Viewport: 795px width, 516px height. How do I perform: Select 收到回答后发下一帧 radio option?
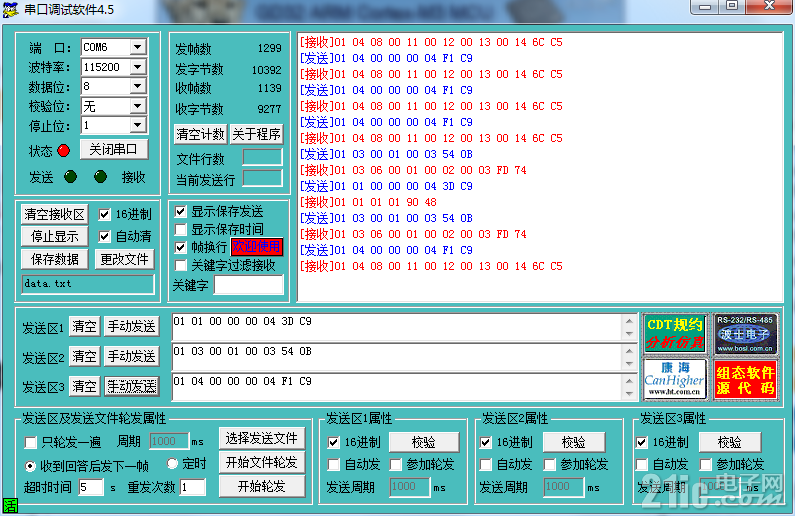coord(30,465)
